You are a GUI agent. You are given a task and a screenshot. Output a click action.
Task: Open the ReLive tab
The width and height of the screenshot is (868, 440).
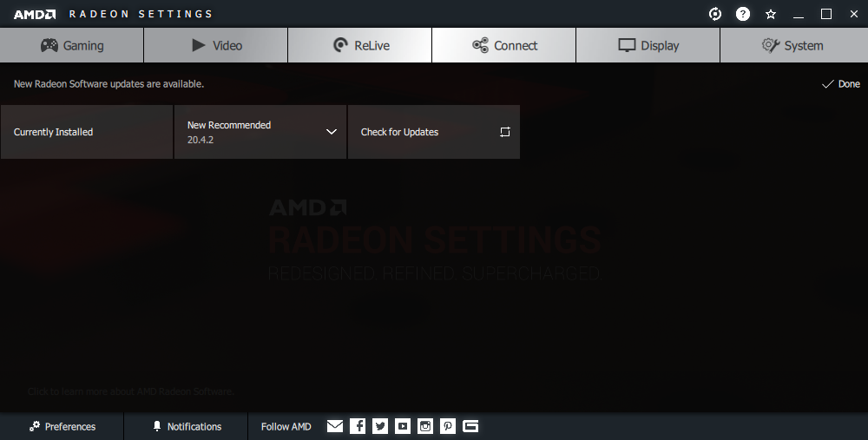pyautogui.click(x=360, y=45)
